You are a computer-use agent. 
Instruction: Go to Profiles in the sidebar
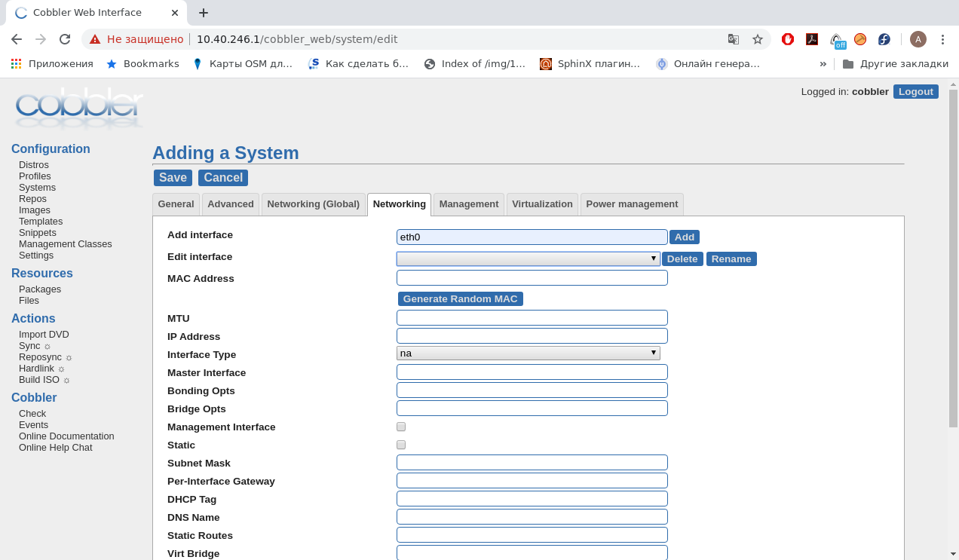pyautogui.click(x=35, y=176)
